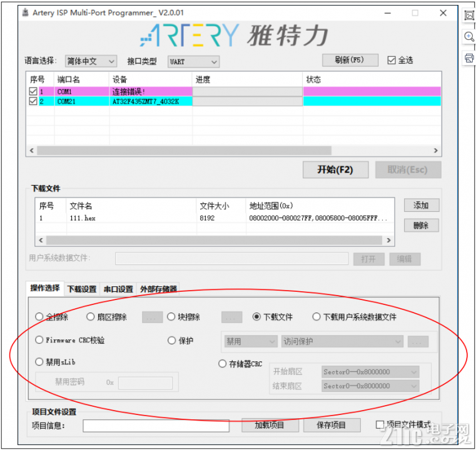
Task: Click the port list scroll-left arrow
Action: pos(31,151)
